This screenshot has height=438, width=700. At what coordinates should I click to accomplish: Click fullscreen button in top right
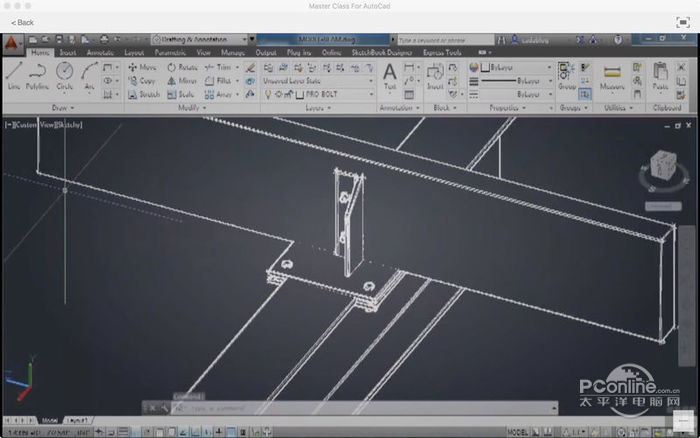683,22
